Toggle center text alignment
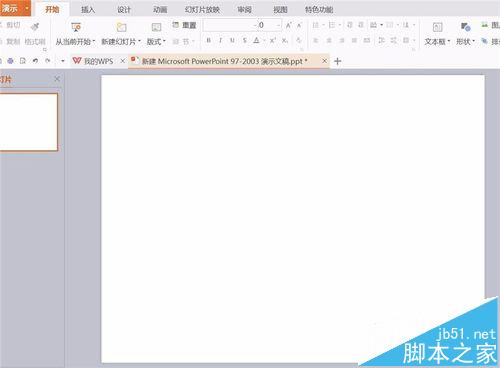The height and width of the screenshot is (368, 500). click(329, 40)
